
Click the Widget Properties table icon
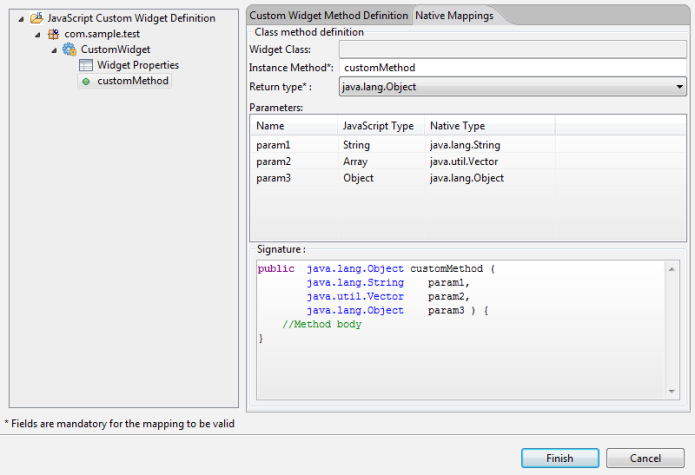pos(86,65)
